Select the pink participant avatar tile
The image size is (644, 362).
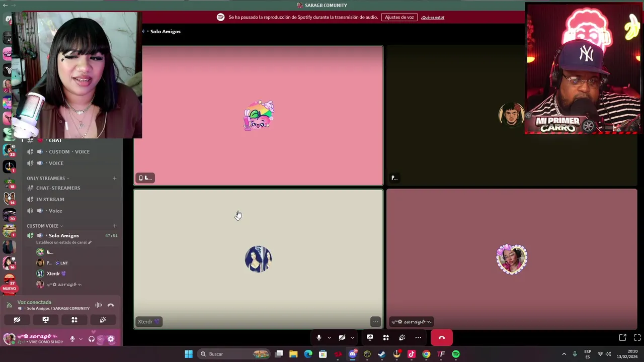point(259,116)
